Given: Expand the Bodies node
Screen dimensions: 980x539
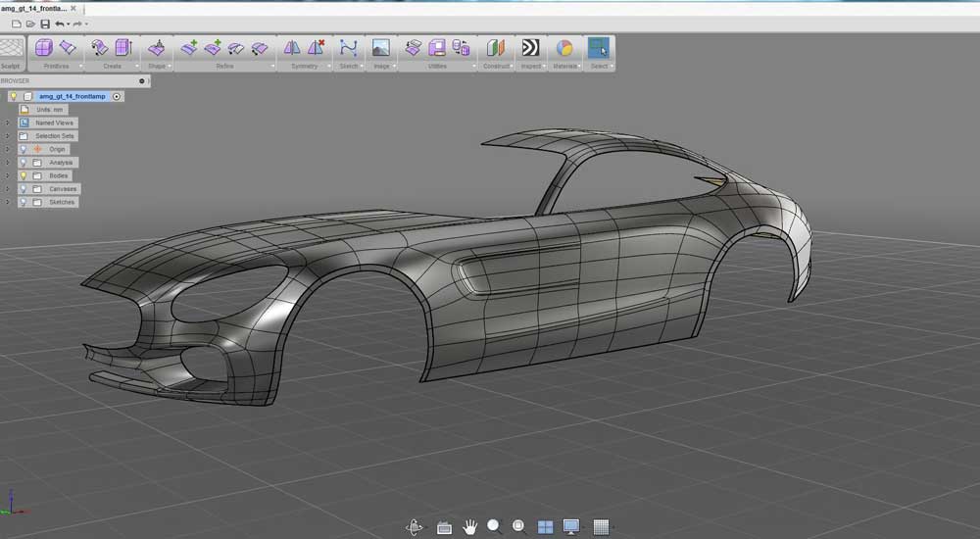Looking at the screenshot, I should coord(8,175).
